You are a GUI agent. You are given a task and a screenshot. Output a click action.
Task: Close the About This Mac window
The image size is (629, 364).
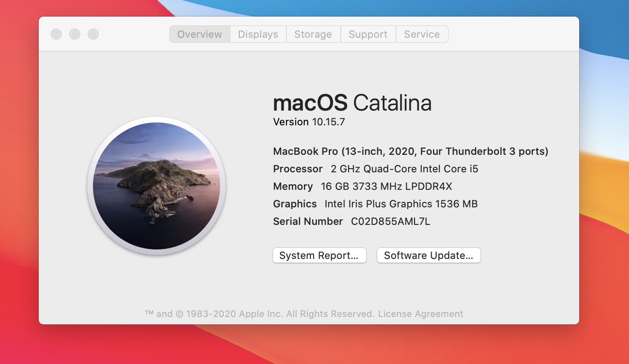pos(56,34)
